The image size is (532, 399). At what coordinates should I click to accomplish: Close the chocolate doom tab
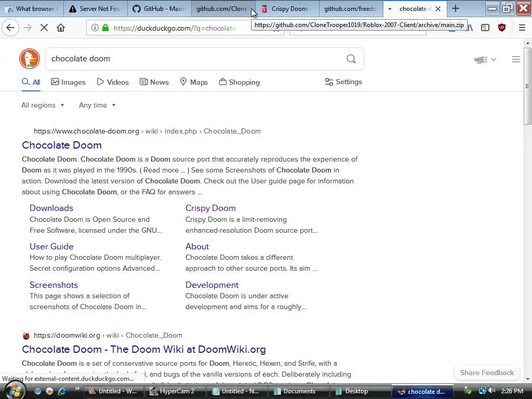click(438, 9)
